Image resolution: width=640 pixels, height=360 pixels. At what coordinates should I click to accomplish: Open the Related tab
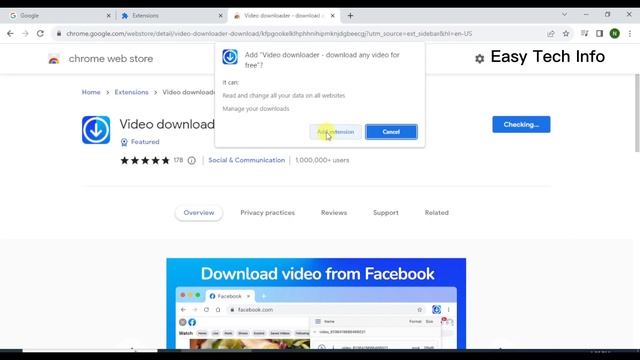click(436, 213)
